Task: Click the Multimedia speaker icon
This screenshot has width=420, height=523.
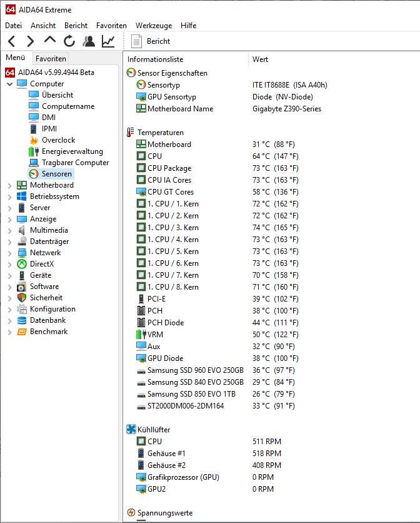Action: tap(22, 230)
